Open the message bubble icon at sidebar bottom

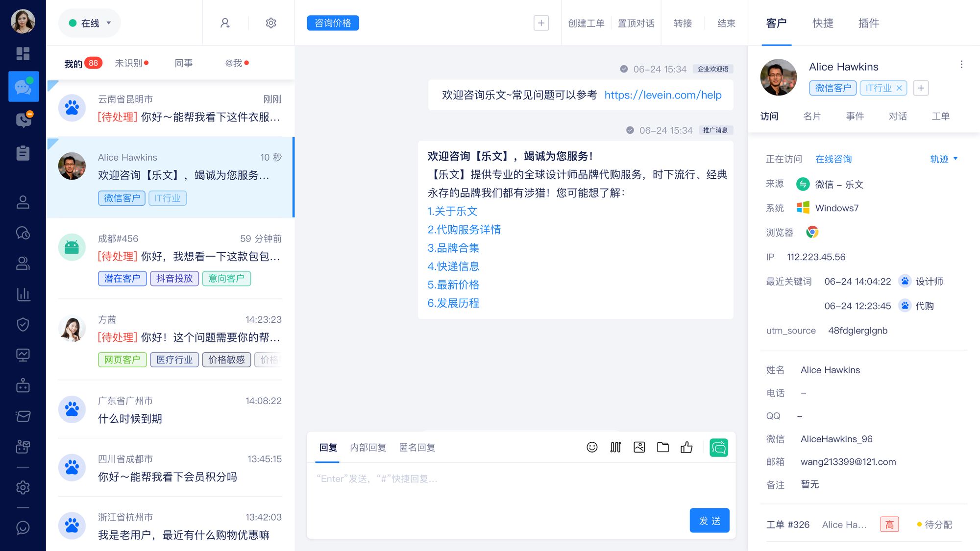pyautogui.click(x=23, y=527)
